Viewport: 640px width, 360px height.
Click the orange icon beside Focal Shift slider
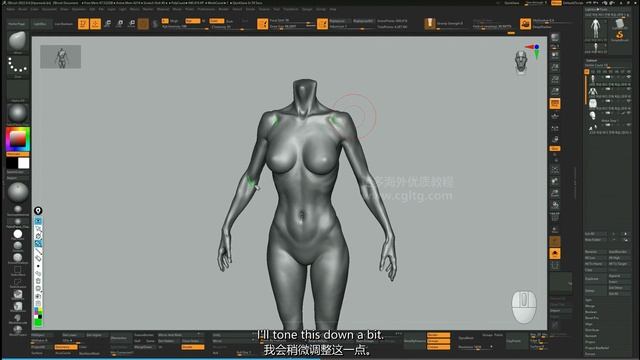click(262, 24)
